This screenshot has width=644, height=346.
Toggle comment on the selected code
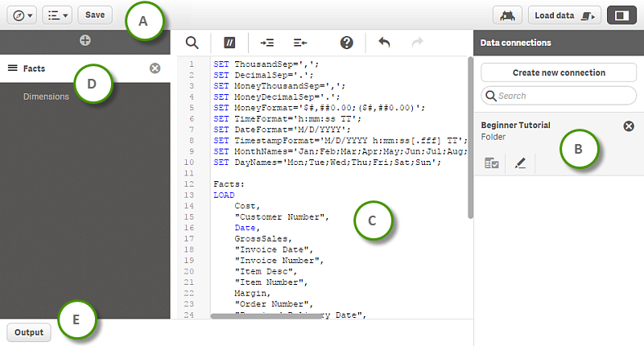tap(229, 43)
